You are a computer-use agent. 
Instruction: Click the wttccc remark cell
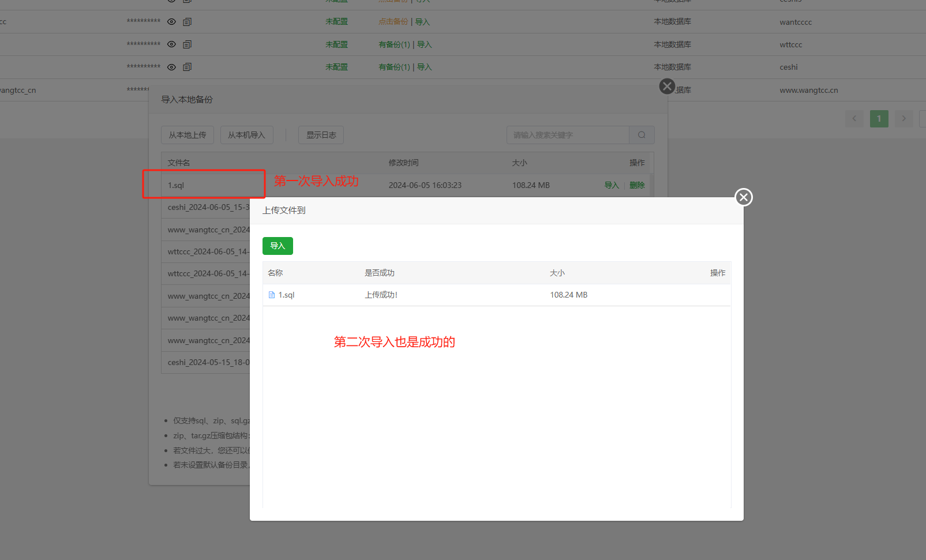pyautogui.click(x=791, y=44)
